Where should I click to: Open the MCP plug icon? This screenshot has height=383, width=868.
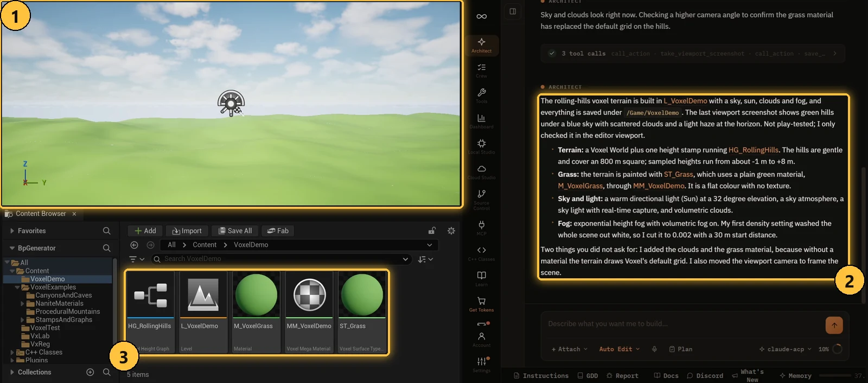click(481, 228)
